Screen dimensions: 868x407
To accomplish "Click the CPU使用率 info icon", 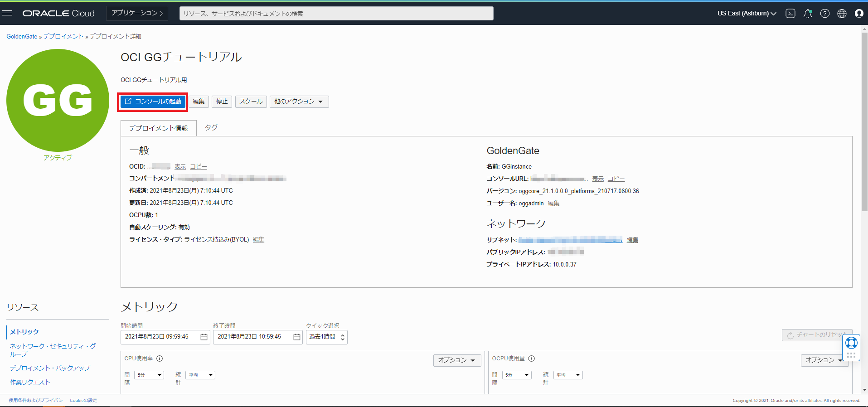I will (160, 359).
